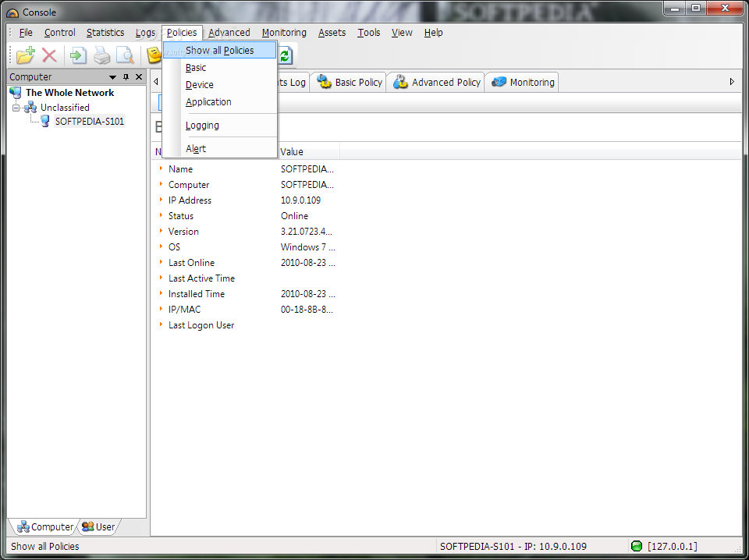
Task: Expand the IP Address row arrow
Action: pos(161,200)
